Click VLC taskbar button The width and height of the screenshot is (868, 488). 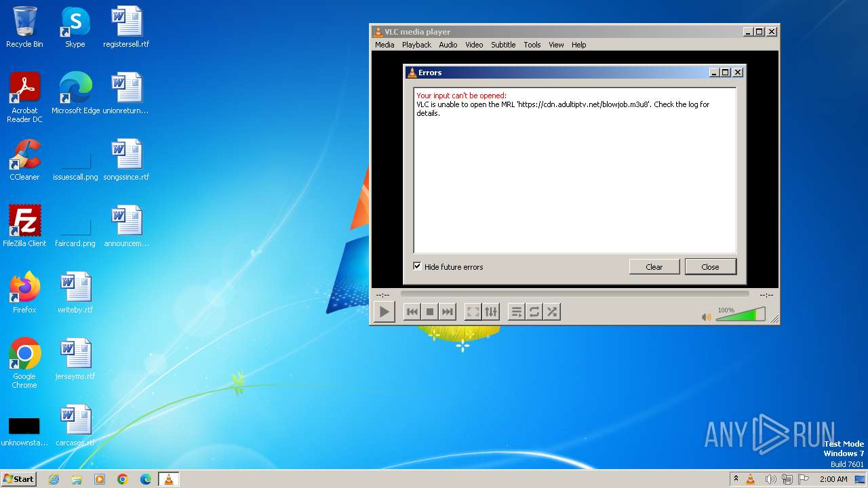[169, 479]
